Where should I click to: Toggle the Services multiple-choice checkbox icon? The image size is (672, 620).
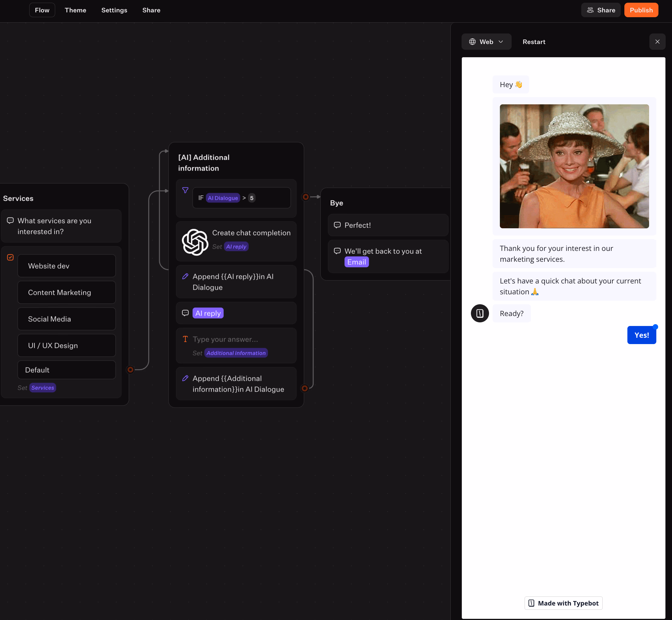pos(10,257)
